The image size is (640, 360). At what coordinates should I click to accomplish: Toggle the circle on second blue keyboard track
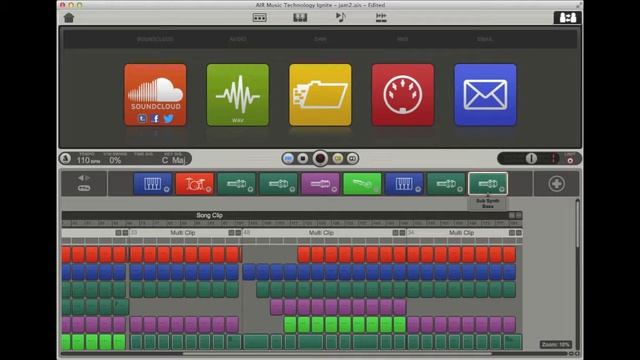click(418, 189)
